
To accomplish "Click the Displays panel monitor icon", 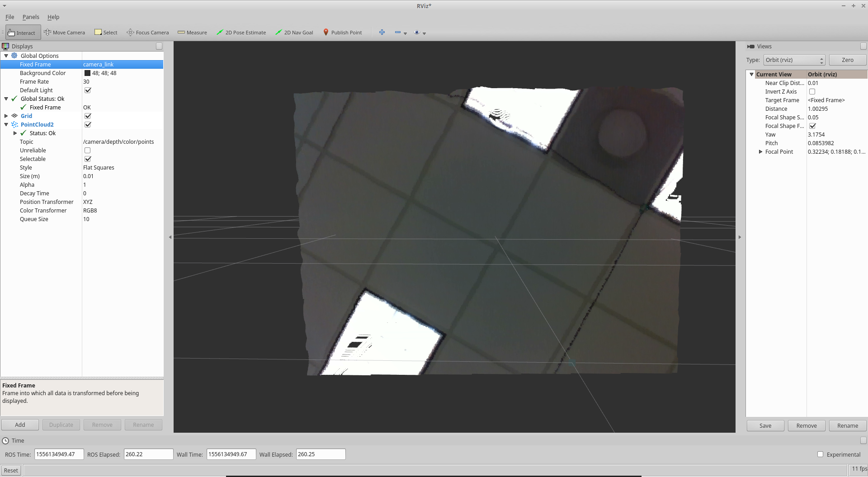I will coord(5,46).
